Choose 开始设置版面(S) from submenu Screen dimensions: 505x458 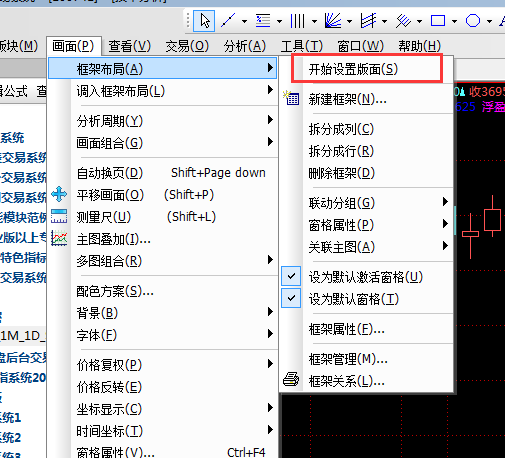(367, 69)
